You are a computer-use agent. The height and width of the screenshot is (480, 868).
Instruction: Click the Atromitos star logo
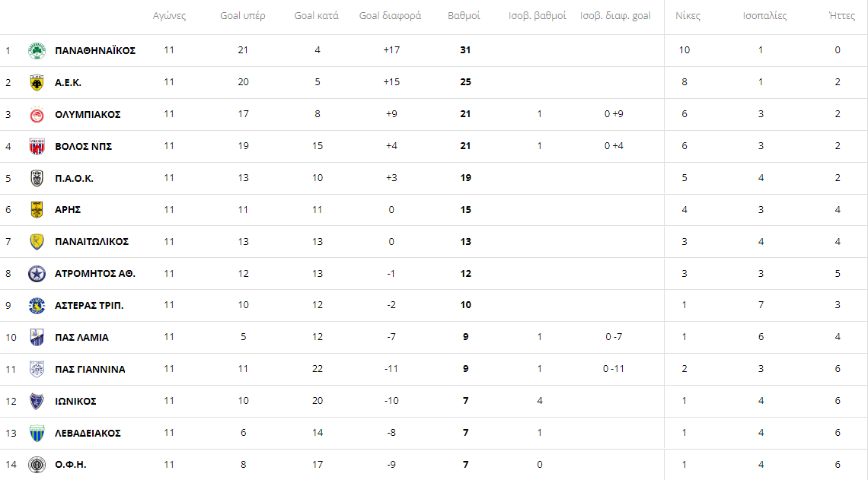[x=37, y=273]
